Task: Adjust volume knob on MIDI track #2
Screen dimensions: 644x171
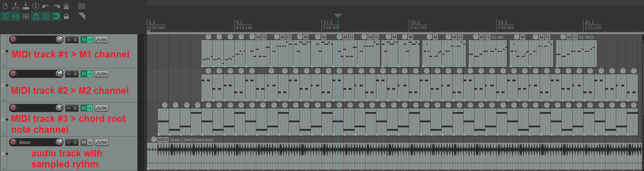Action: pos(59,74)
